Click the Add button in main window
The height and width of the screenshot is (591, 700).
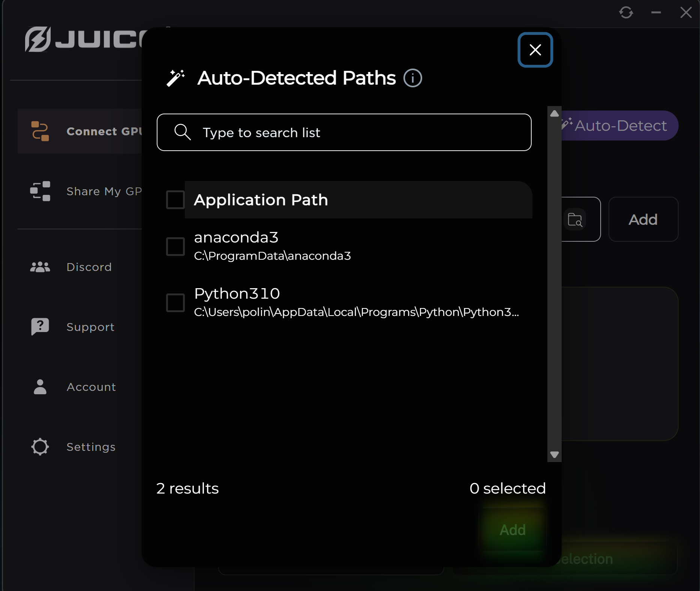point(643,220)
